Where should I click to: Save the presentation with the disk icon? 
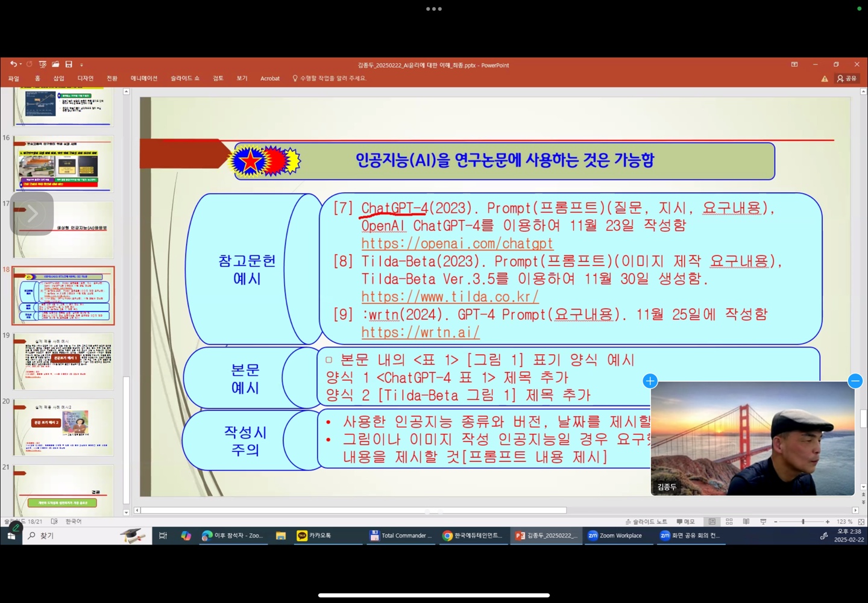coord(69,64)
